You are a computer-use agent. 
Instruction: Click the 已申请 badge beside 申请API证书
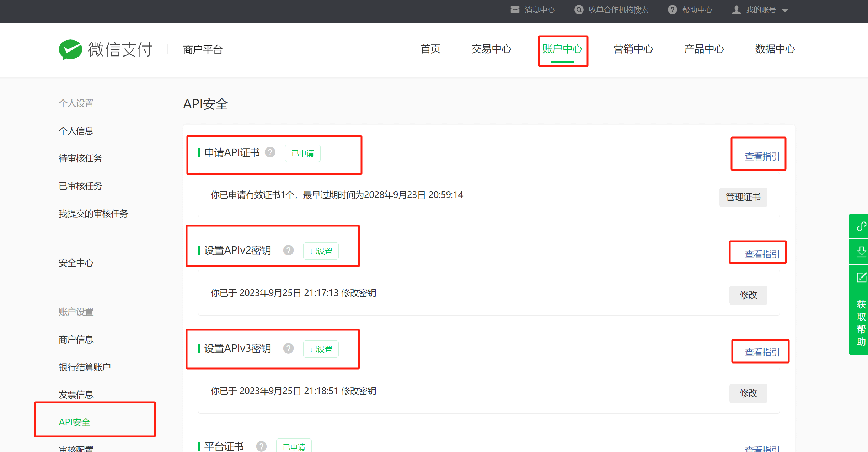pyautogui.click(x=303, y=153)
